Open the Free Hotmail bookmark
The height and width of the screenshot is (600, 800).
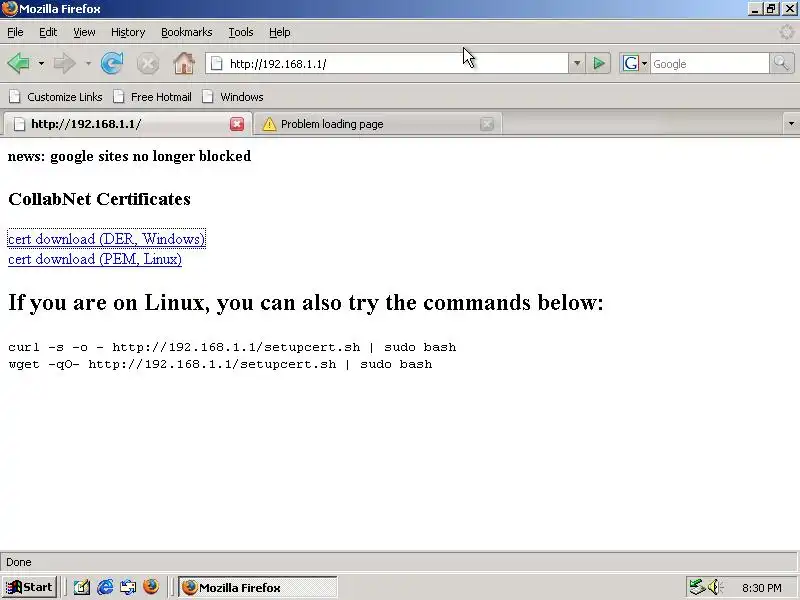click(153, 97)
